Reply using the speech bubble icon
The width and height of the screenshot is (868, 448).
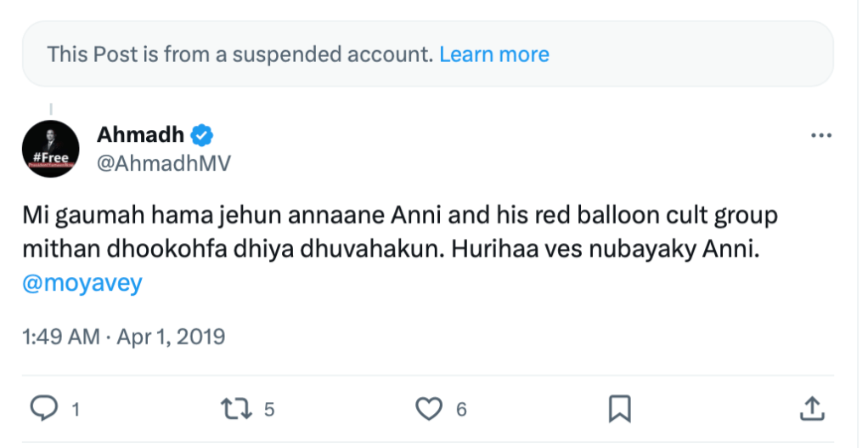(42, 409)
